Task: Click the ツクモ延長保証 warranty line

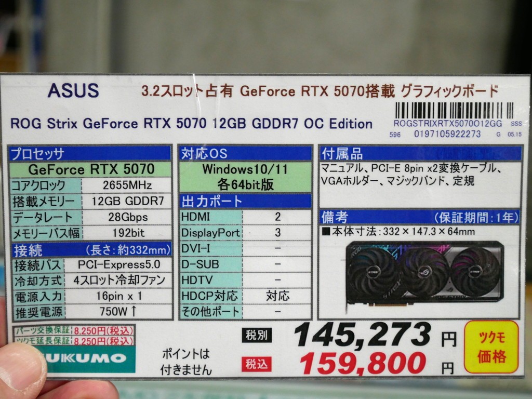Action: (x=73, y=341)
